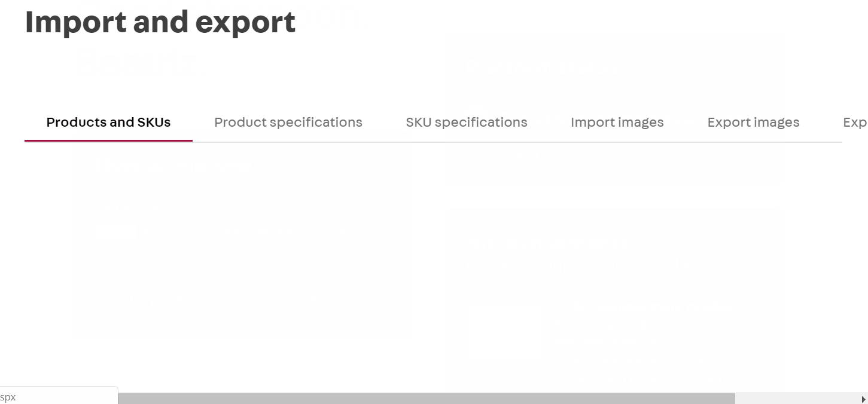Screen dimensions: 868x404
Task: Click the faded Beatriz greeting heading
Action: (x=136, y=62)
